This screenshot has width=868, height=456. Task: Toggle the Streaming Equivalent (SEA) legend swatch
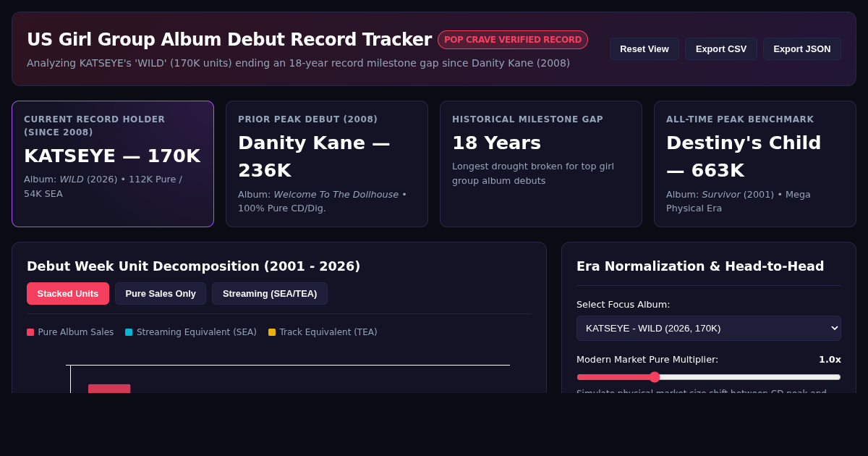tap(129, 332)
